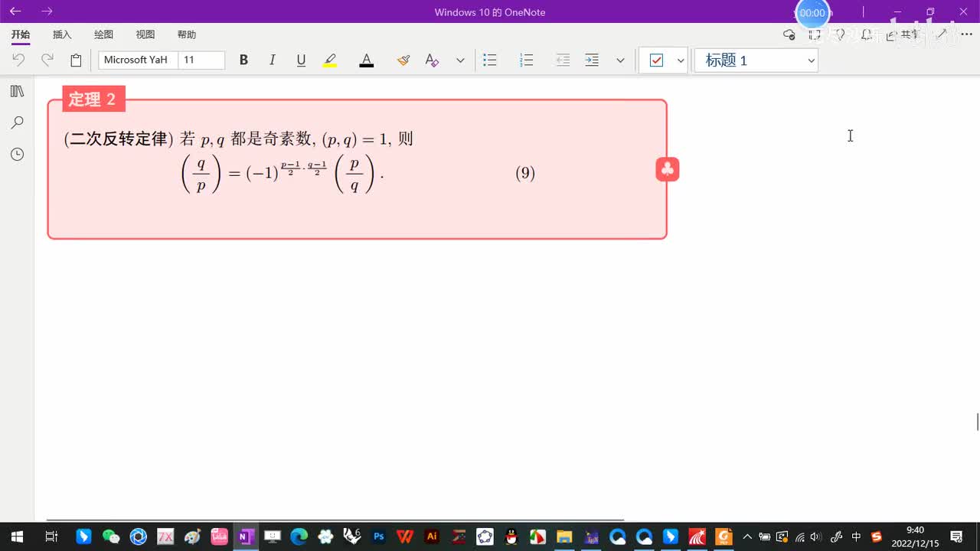This screenshot has height=551, width=980.
Task: Open the 开始 ribbon tab
Action: (21, 34)
